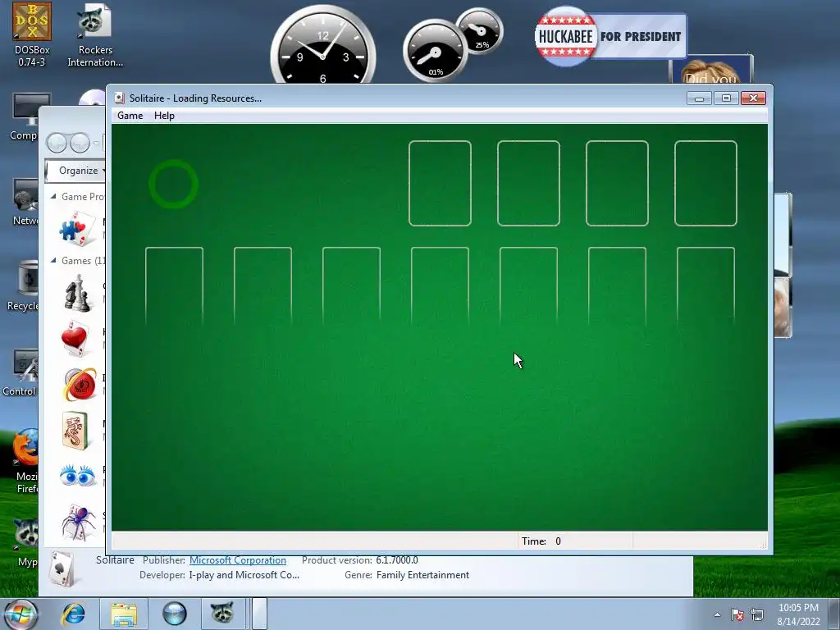This screenshot has width=840, height=630.
Task: Click the Solitaire card icon in details pane
Action: [x=61, y=568]
